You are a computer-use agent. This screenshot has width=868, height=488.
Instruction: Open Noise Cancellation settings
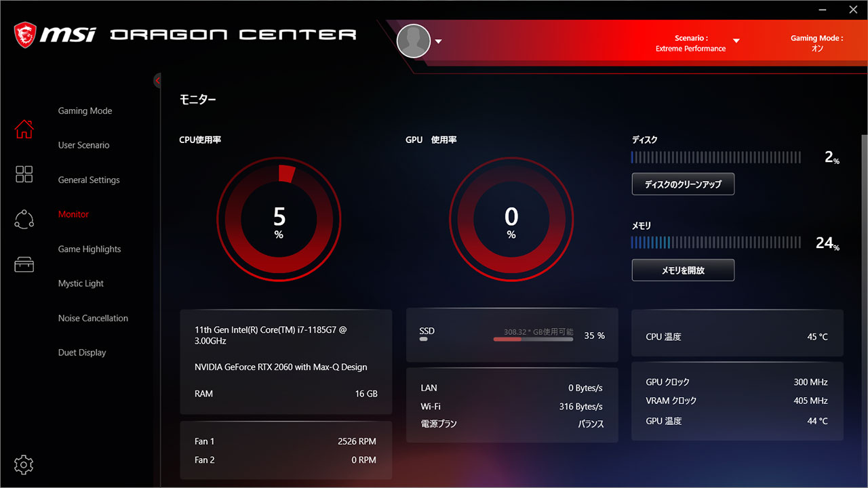(x=93, y=319)
